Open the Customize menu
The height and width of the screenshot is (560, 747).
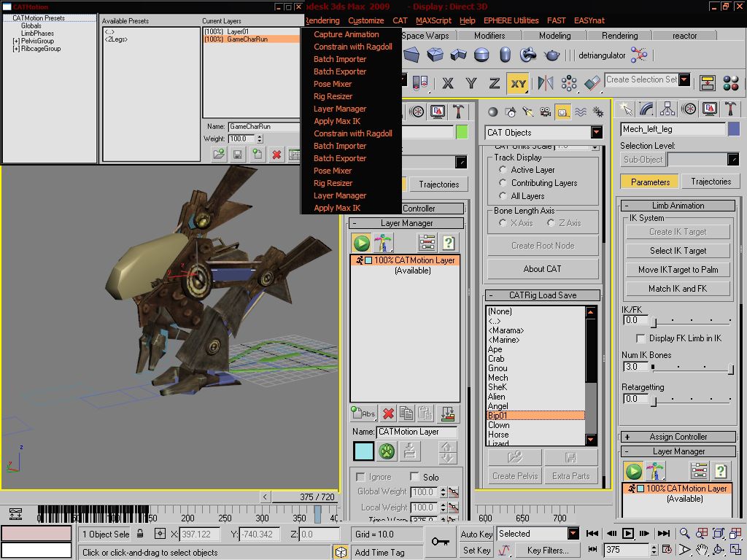click(366, 20)
